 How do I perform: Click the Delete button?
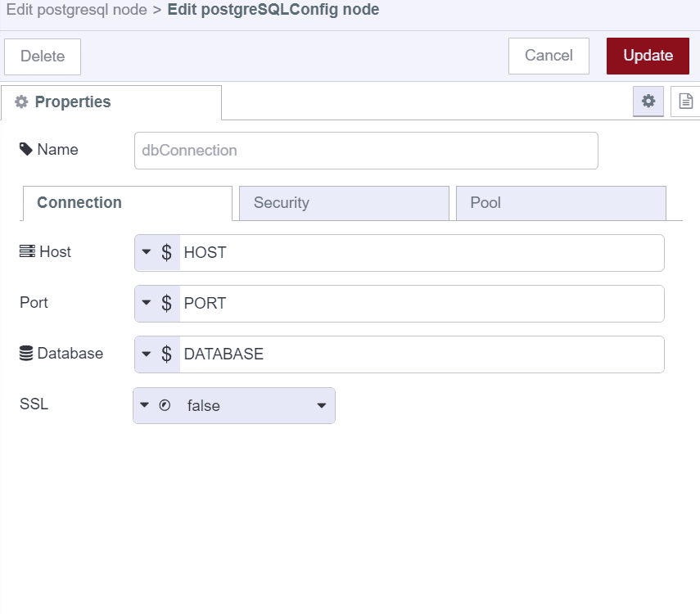pyautogui.click(x=42, y=56)
